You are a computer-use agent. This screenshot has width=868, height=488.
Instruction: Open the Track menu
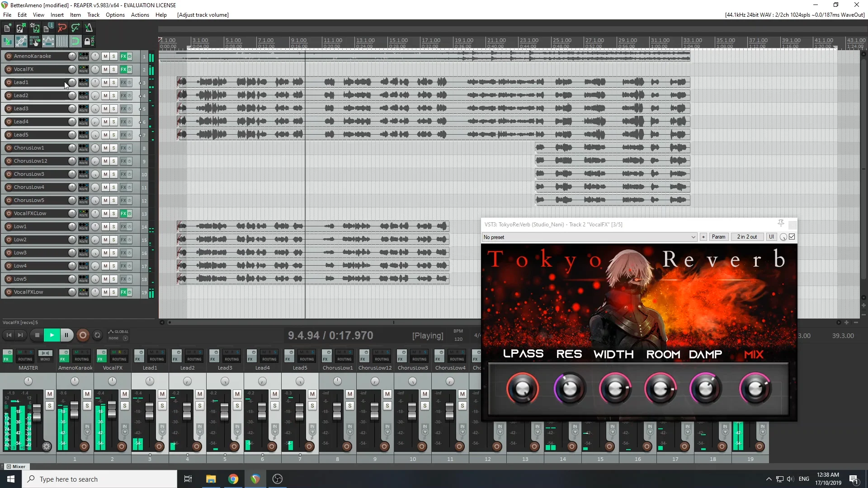click(93, 14)
